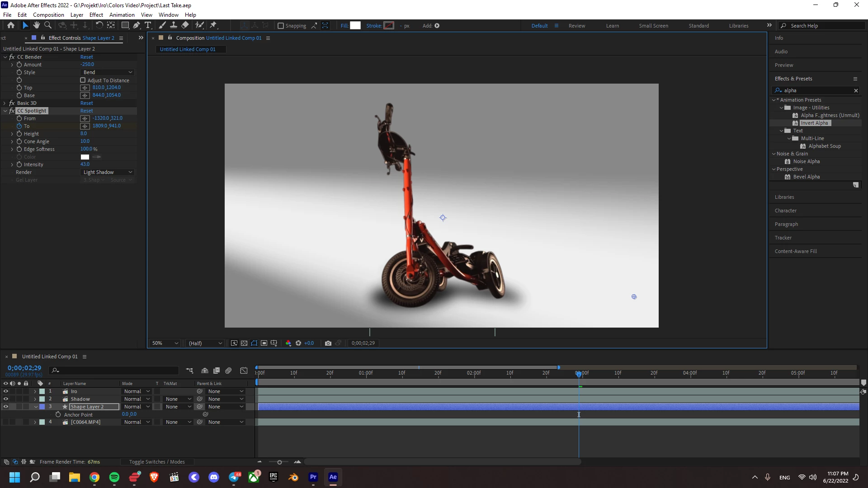Select the Type tool
This screenshot has height=488, width=868.
pos(148,25)
